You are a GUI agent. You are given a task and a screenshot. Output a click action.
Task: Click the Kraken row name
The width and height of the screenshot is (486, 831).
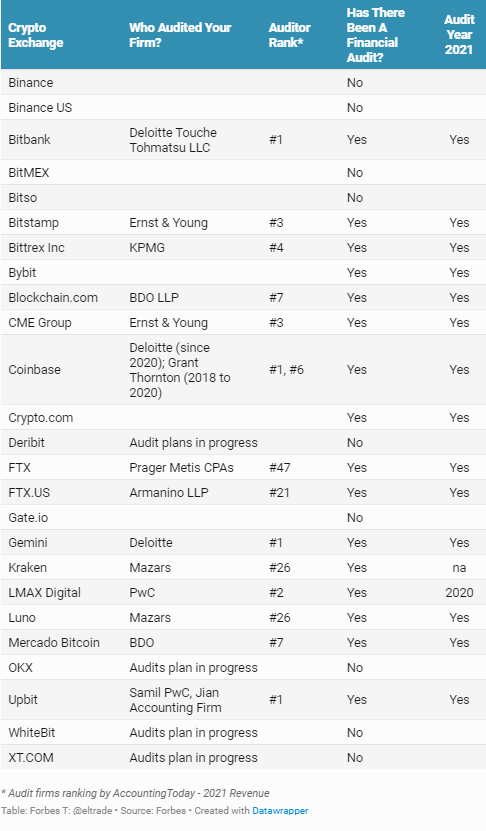click(x=28, y=568)
